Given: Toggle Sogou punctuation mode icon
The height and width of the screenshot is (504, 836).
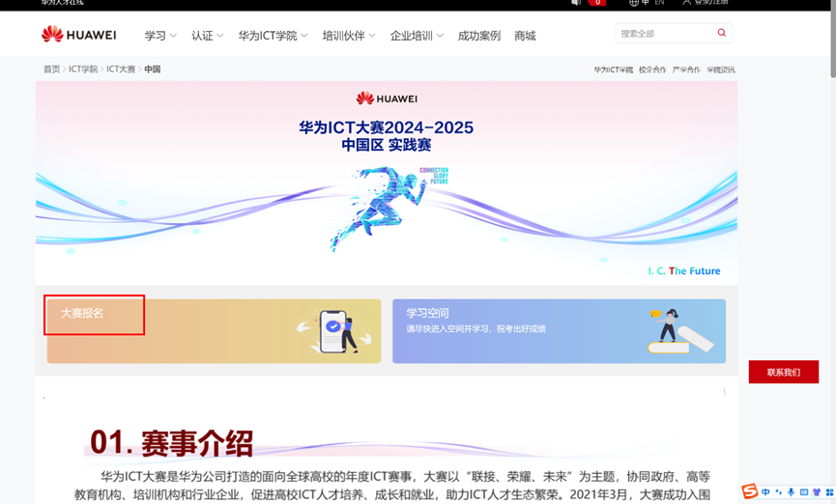Looking at the screenshot, I should [779, 492].
